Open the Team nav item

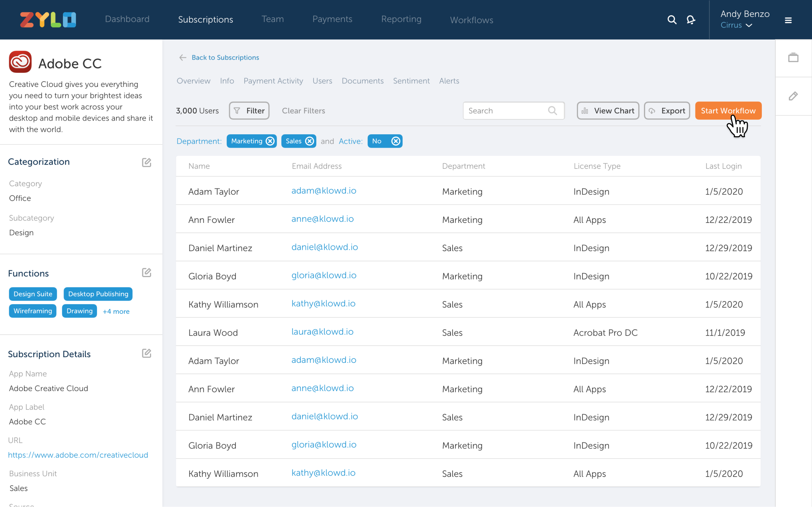click(x=273, y=19)
